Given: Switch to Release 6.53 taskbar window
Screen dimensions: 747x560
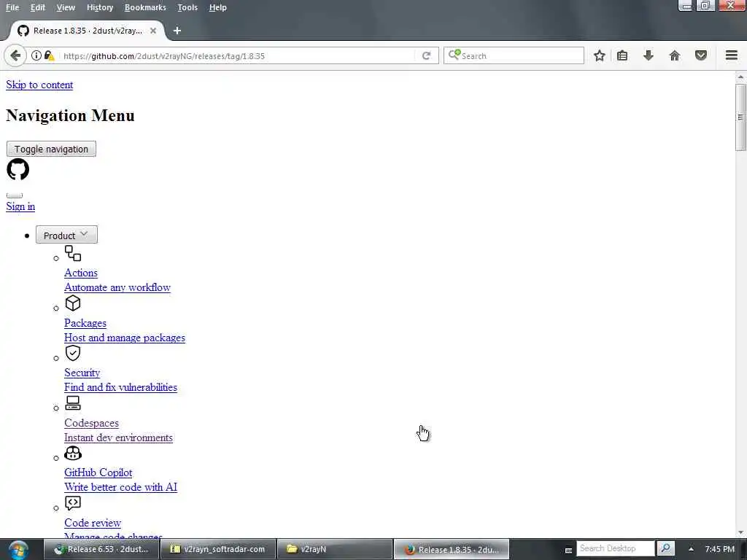Looking at the screenshot, I should click(x=101, y=549).
